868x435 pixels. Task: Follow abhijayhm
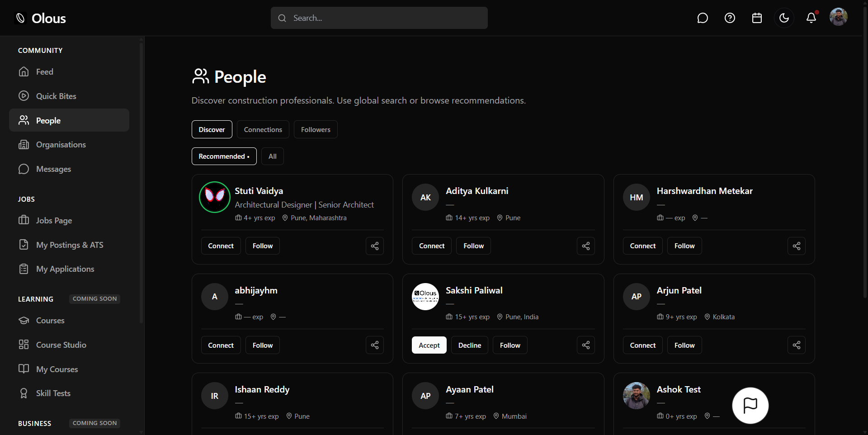click(263, 345)
